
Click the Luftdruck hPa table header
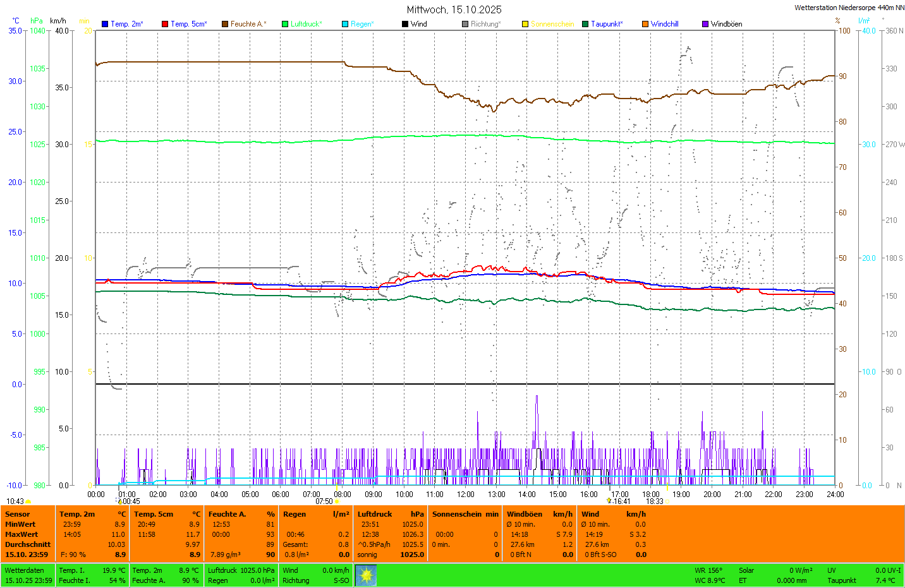390,514
